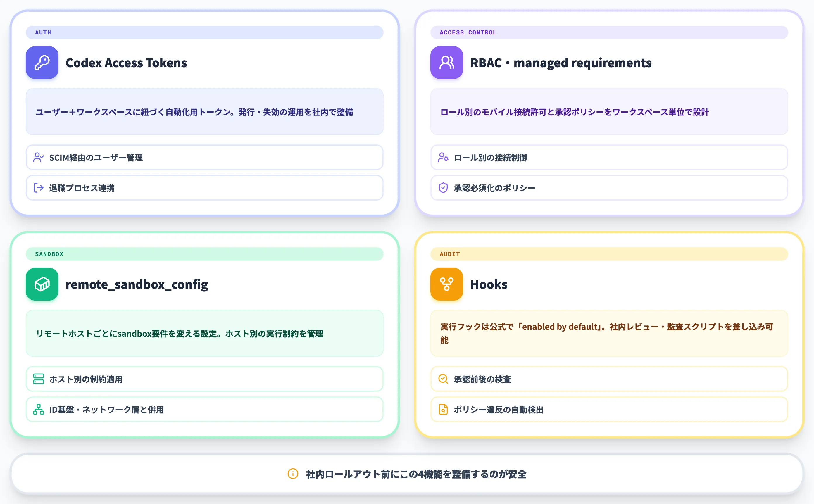Click the user-check icon by SCIM経由のユーザー管理
The width and height of the screenshot is (814, 504).
point(38,157)
